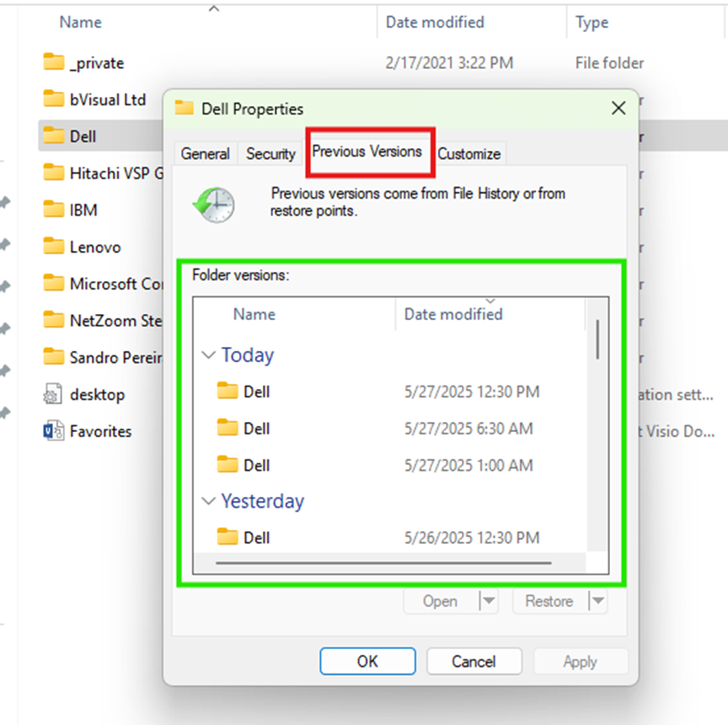Switch to the Customize tab
The width and height of the screenshot is (728, 725).
point(469,153)
